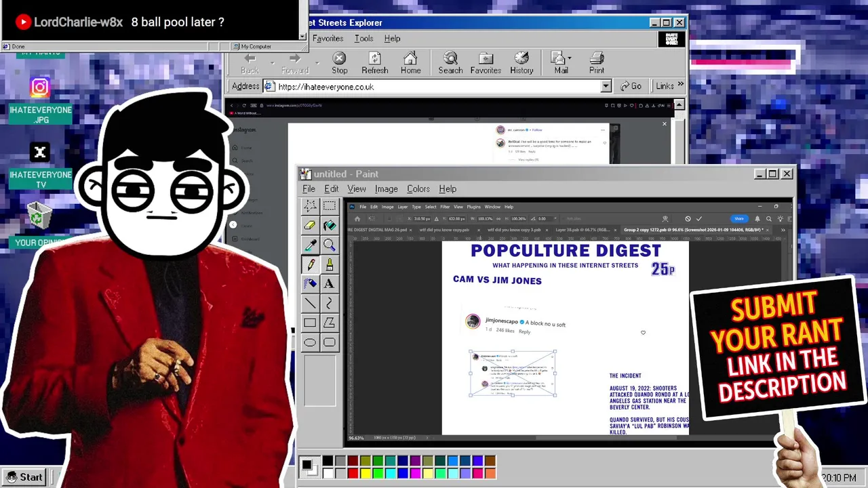The image size is (868, 488).
Task: Click the up arrow of the Streets Explorer scrollbar
Action: coord(679,104)
